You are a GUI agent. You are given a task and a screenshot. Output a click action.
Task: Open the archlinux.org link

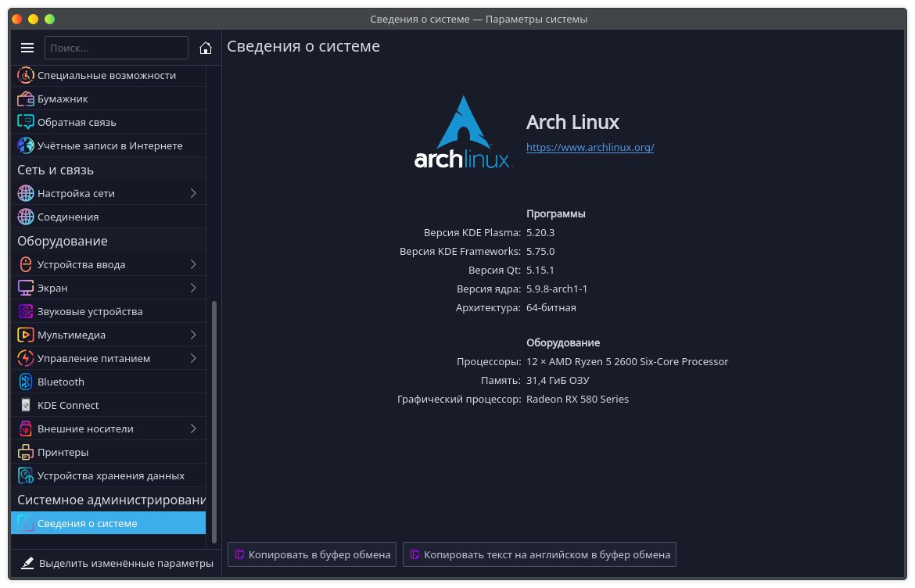590,147
